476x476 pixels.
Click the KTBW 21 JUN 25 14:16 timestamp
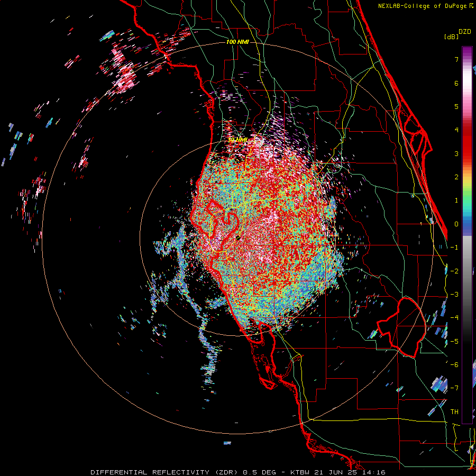tap(338, 472)
